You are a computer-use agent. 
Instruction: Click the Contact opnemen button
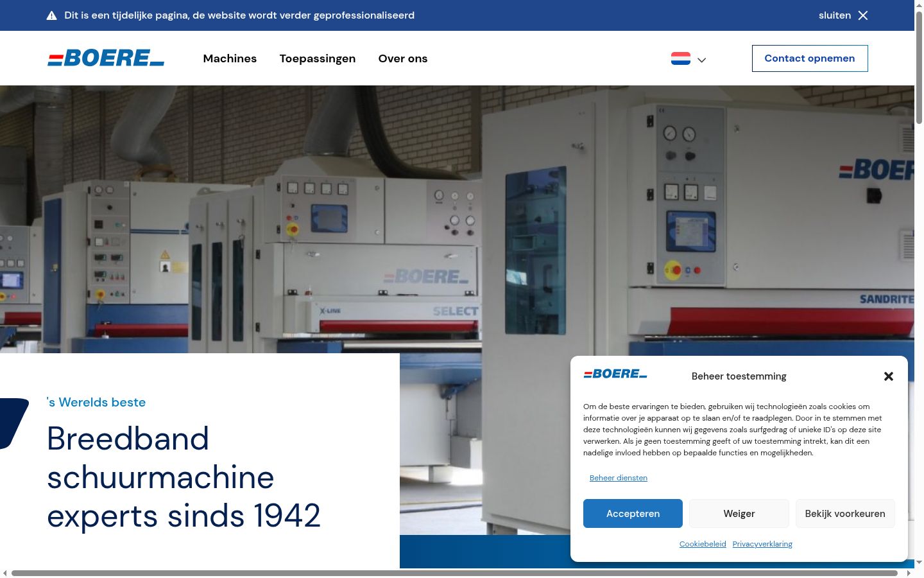point(810,58)
